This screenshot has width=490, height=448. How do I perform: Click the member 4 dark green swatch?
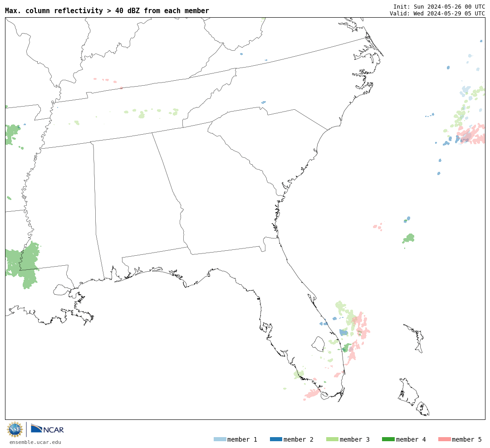(x=388, y=439)
